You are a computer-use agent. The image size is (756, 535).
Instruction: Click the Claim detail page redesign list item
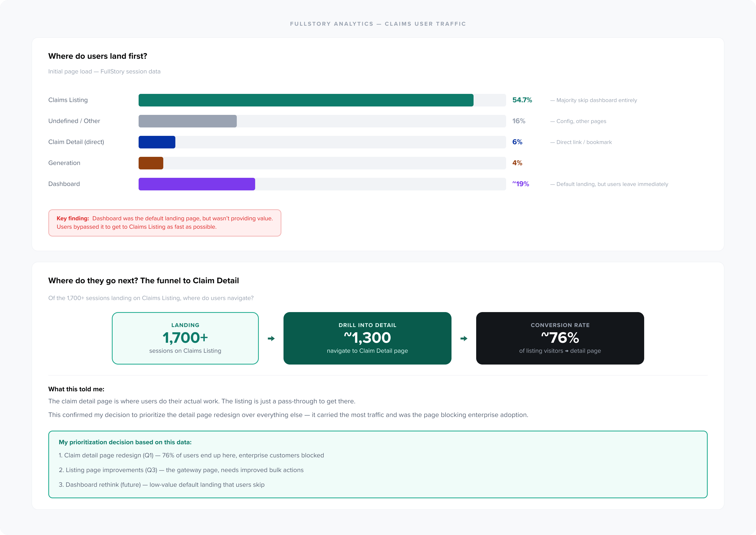191,455
